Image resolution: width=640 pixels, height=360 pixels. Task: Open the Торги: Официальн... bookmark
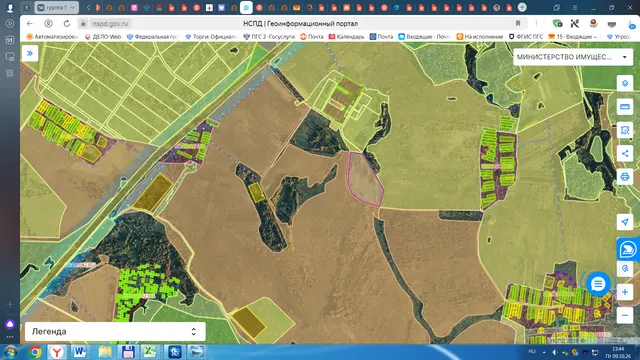pos(211,37)
